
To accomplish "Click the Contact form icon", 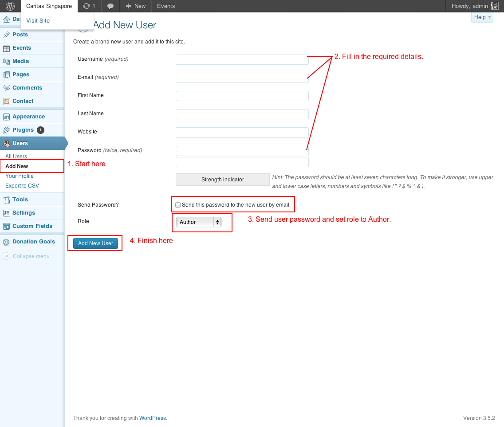I will tap(6, 101).
